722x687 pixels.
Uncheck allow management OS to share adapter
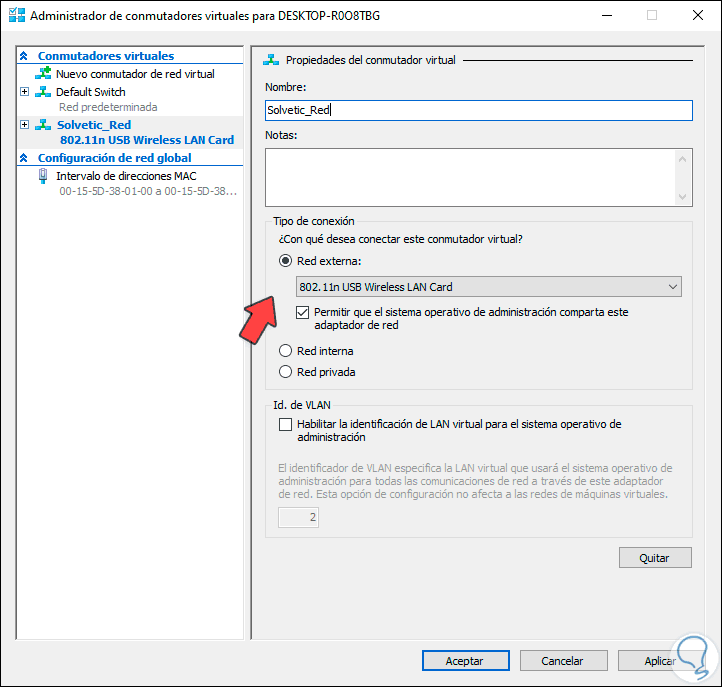point(303,313)
